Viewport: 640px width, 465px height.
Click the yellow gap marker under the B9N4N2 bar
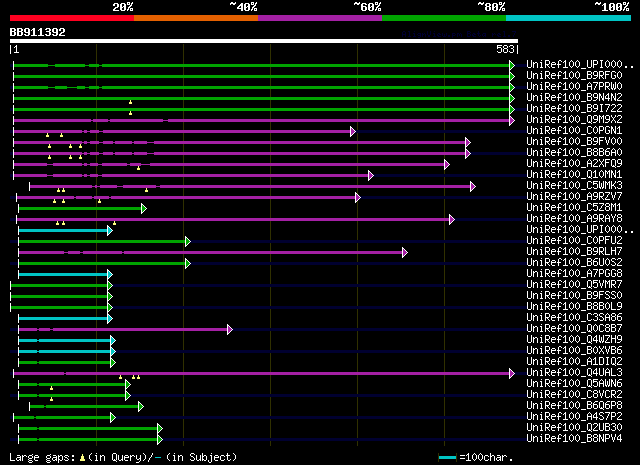pyautogui.click(x=130, y=102)
